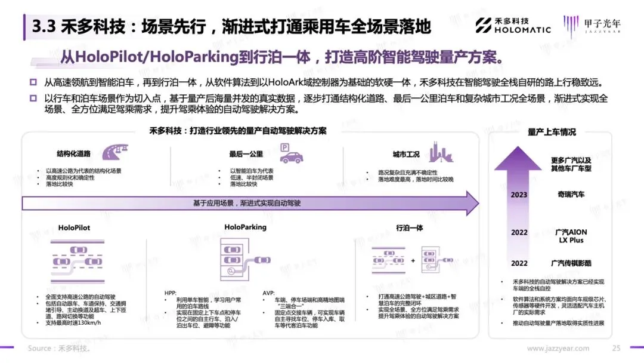Image resolution: width=644 pixels, height=363 pixels.
Task: Click bullet 落地难度最高,落地时间比较晚
Action: click(416, 179)
